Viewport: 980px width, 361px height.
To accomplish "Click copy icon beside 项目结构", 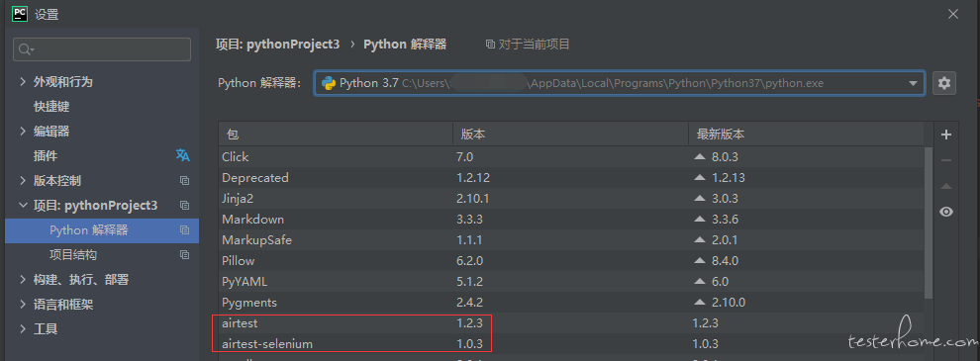I will click(x=184, y=255).
